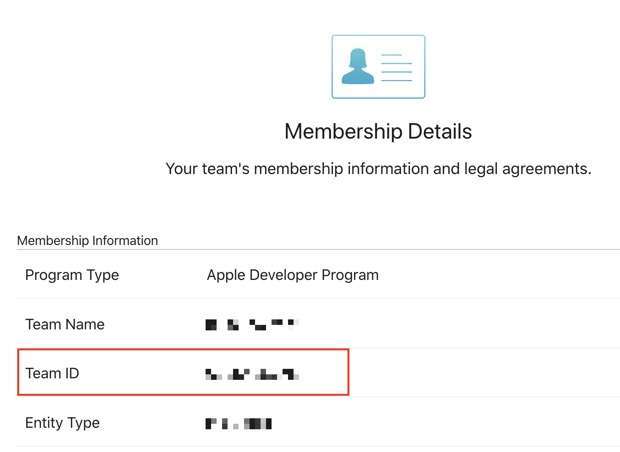The width and height of the screenshot is (620, 452).
Task: Select the blurred Team Name value
Action: click(251, 324)
